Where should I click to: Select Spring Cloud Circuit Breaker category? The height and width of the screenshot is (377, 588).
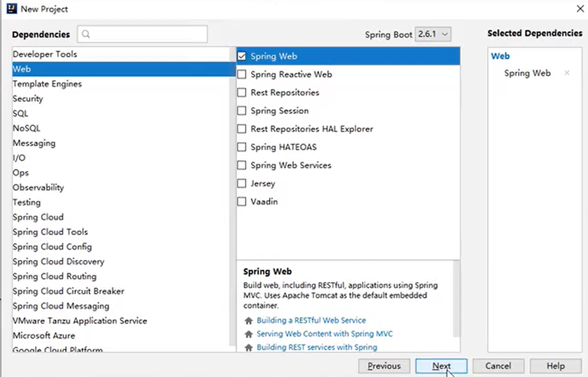point(120,291)
